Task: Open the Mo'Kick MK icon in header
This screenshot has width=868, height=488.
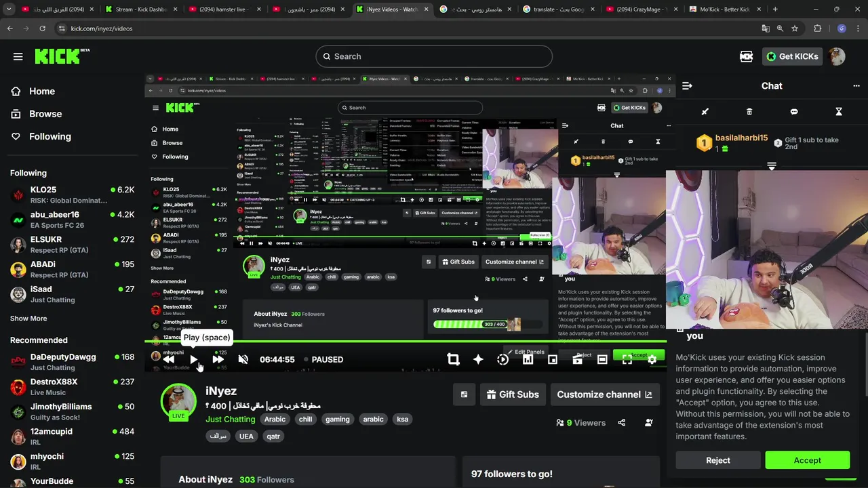Action: [747, 56]
